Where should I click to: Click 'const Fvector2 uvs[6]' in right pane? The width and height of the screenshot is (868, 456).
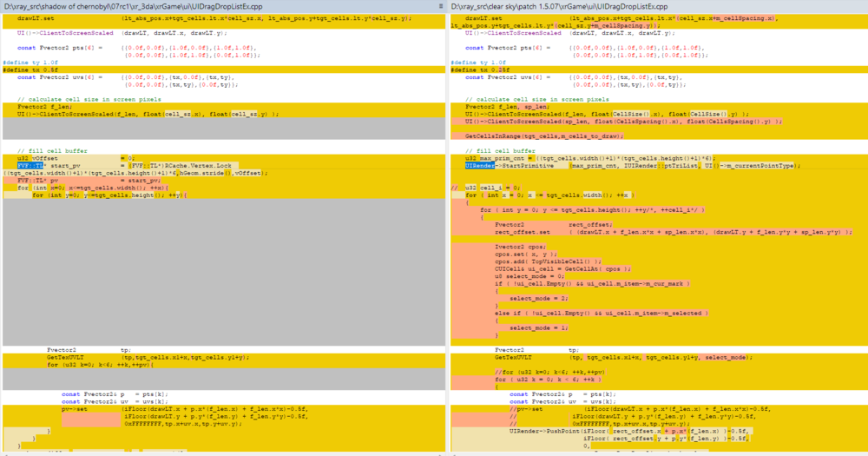508,77
